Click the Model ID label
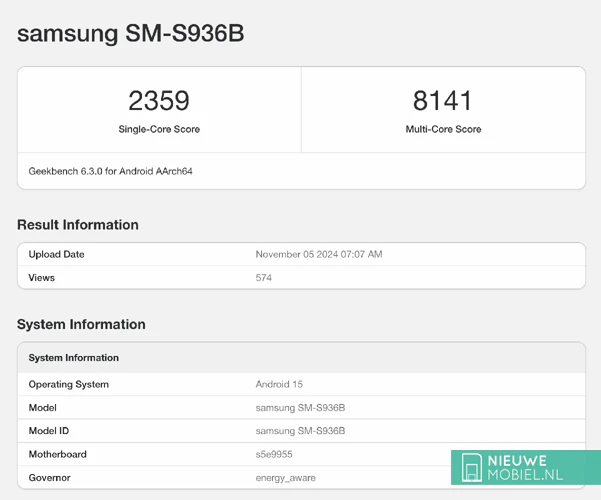The height and width of the screenshot is (500, 601). (x=49, y=431)
